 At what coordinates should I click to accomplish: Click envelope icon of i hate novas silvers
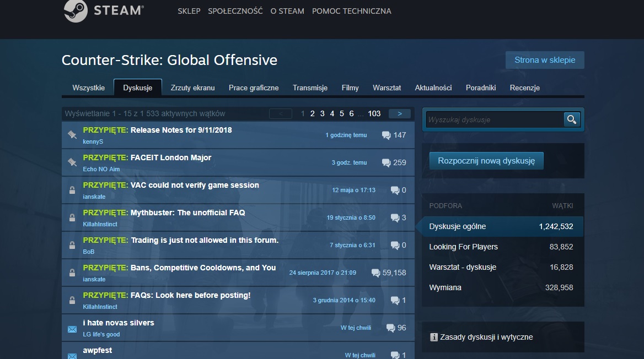point(72,329)
